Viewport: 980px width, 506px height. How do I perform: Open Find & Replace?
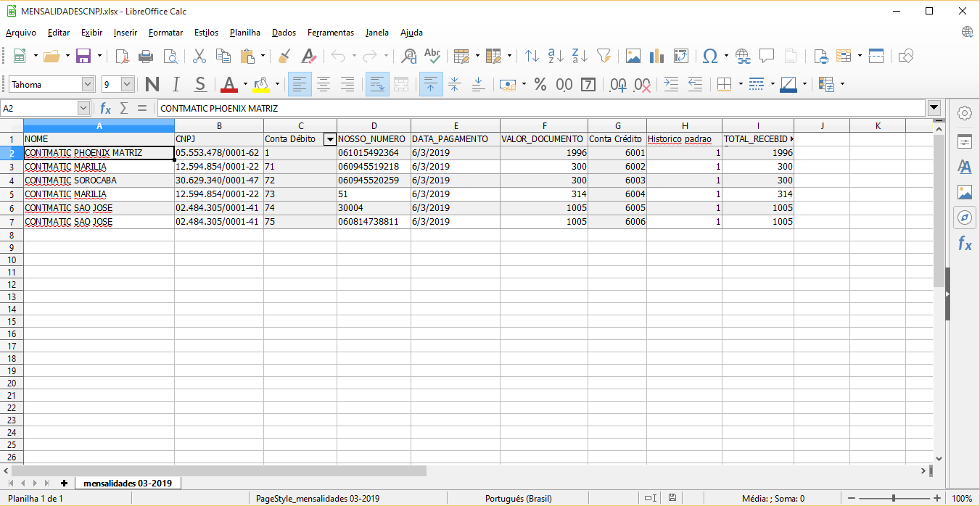tap(409, 56)
